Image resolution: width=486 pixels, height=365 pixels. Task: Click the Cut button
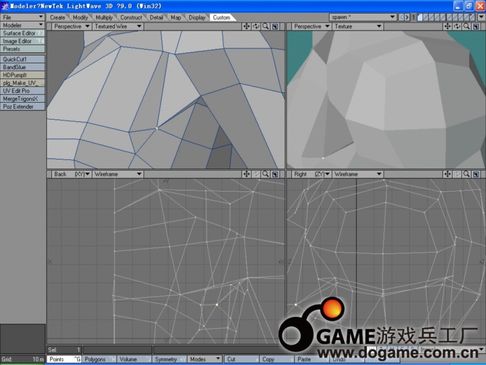(242, 359)
